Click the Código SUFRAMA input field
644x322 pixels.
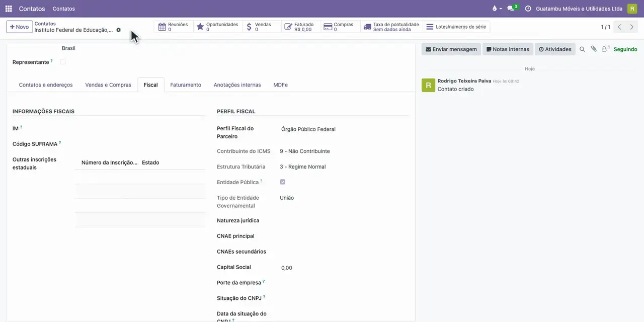point(140,144)
